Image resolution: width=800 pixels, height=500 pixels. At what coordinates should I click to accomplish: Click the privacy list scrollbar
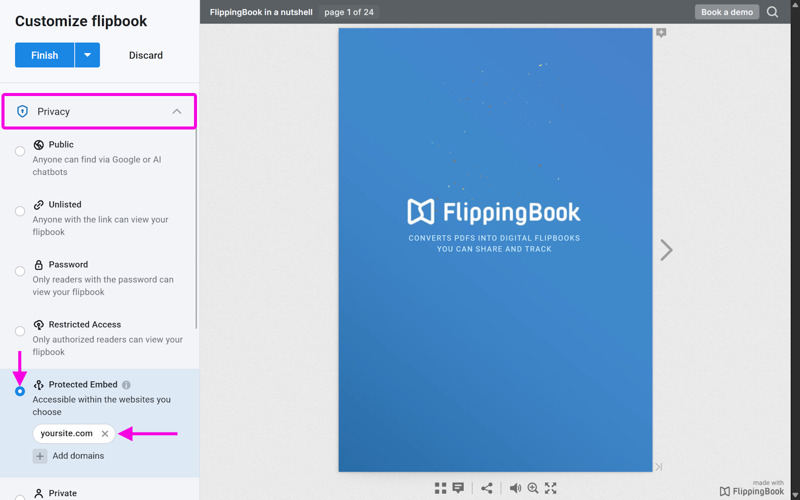[196, 229]
